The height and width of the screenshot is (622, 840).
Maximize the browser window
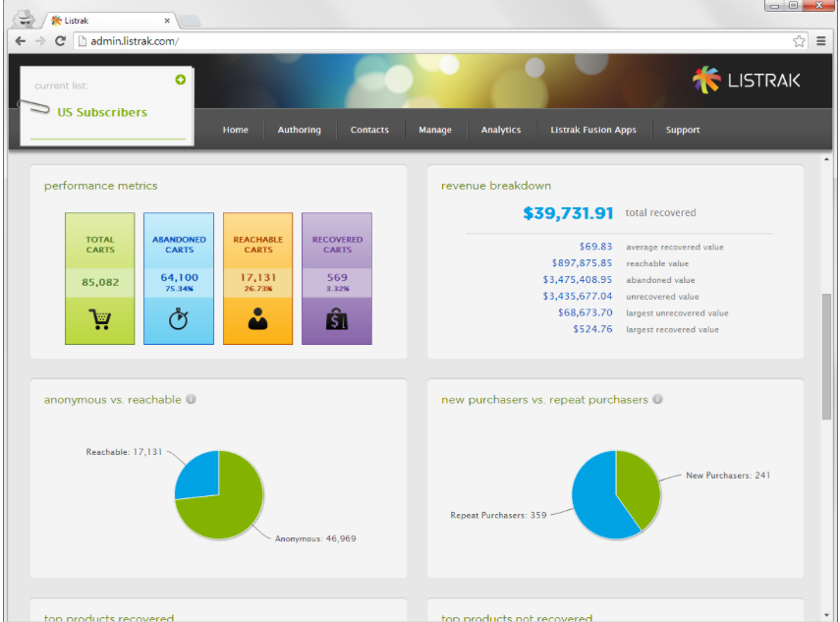tap(794, 5)
